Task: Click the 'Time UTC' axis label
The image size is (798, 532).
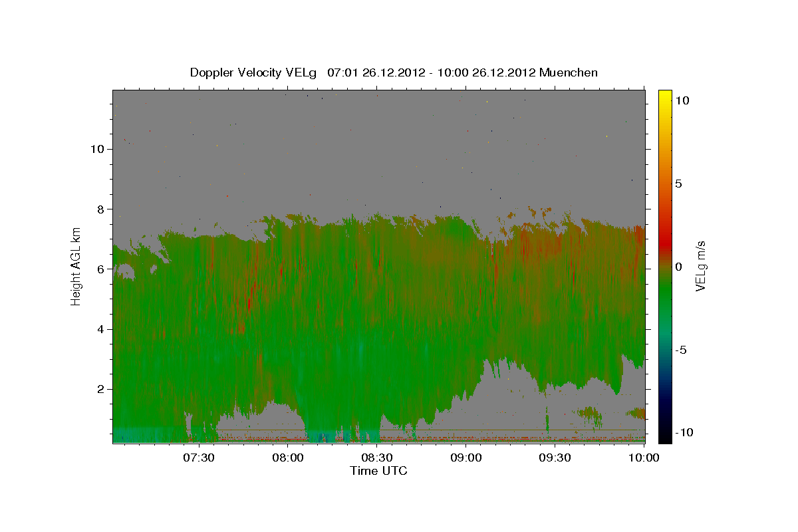Action: pos(378,471)
